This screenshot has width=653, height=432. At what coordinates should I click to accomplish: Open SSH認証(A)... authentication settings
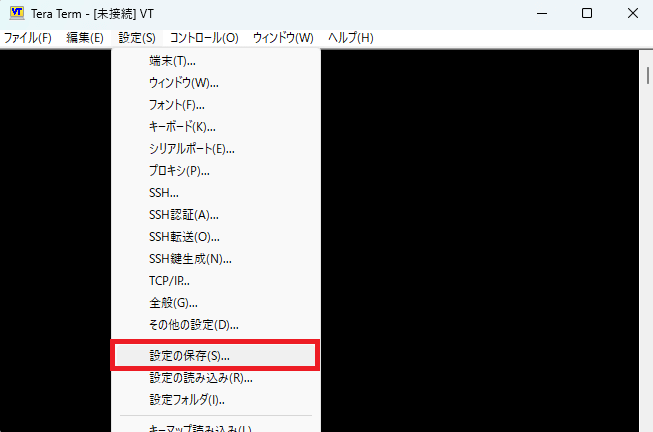[183, 215]
